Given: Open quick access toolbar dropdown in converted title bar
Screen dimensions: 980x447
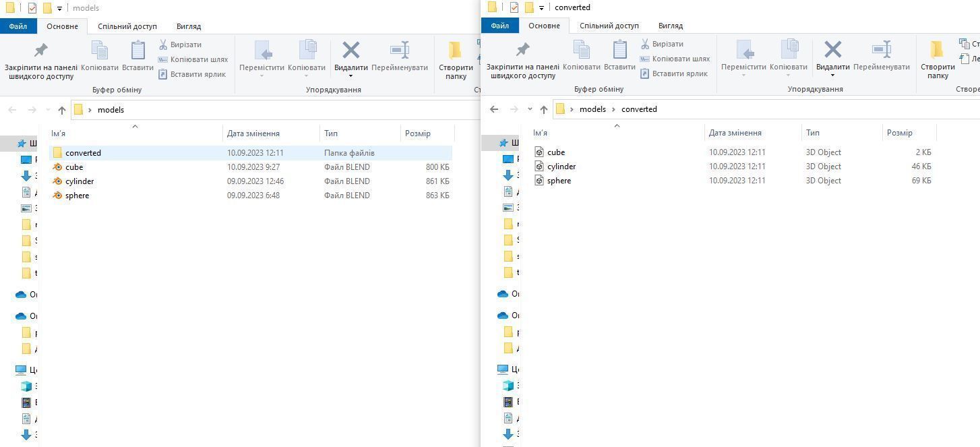Looking at the screenshot, I should (x=541, y=7).
